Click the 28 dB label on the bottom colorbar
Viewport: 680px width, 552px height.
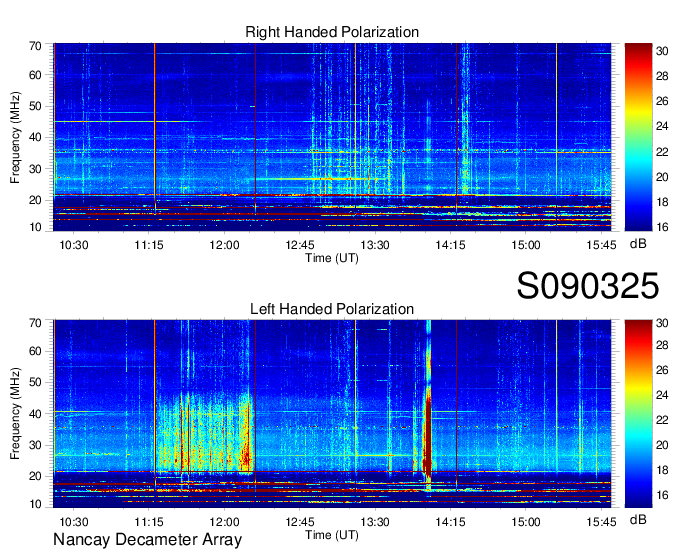click(x=662, y=345)
